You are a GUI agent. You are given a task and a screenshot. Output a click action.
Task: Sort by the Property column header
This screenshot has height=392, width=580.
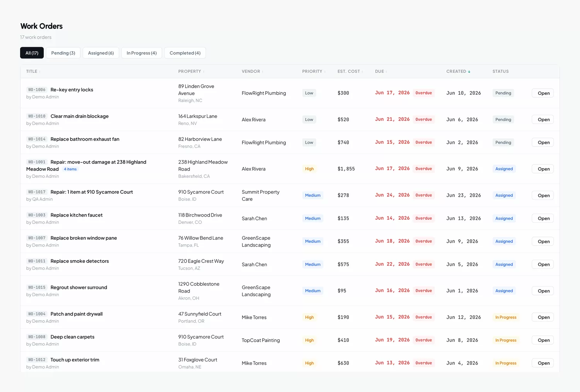(x=191, y=72)
